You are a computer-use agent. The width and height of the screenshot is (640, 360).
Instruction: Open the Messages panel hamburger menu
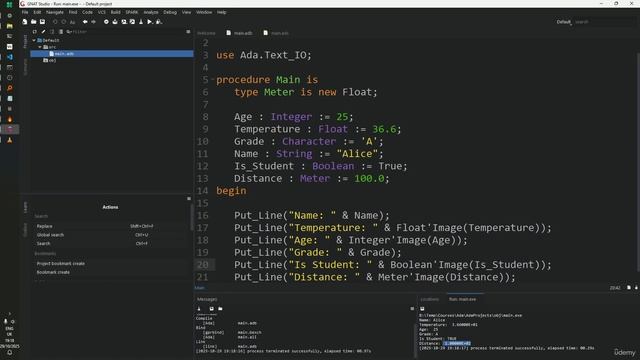click(x=412, y=309)
